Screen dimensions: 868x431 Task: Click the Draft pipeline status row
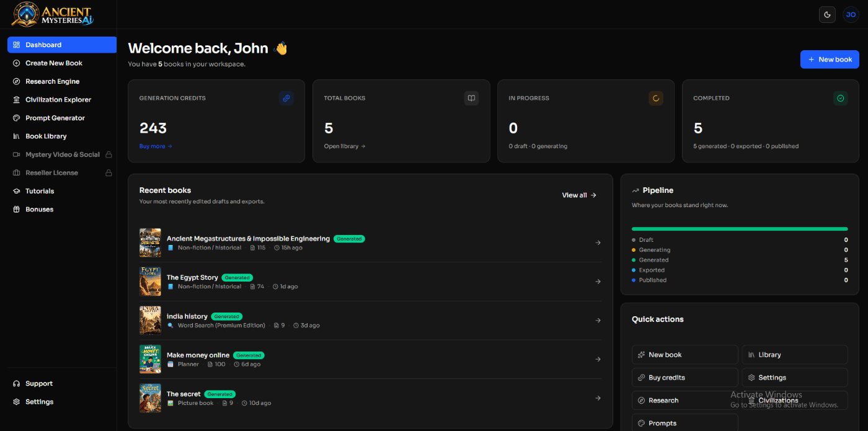tap(740, 240)
